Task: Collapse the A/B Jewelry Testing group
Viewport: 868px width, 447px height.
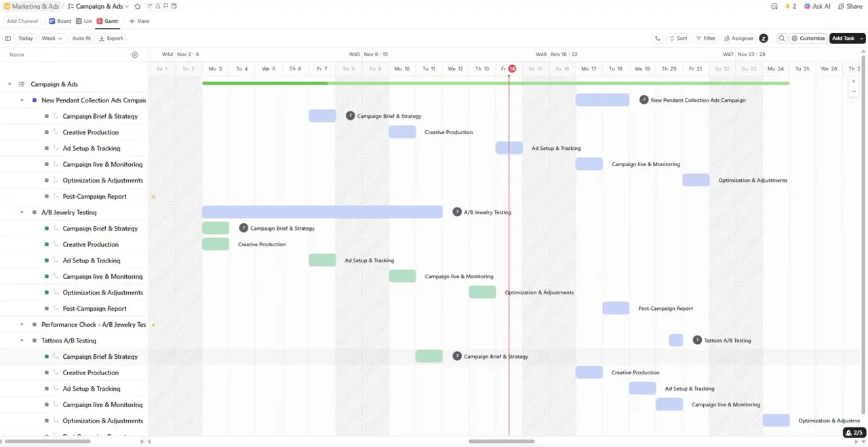Action: click(x=22, y=212)
